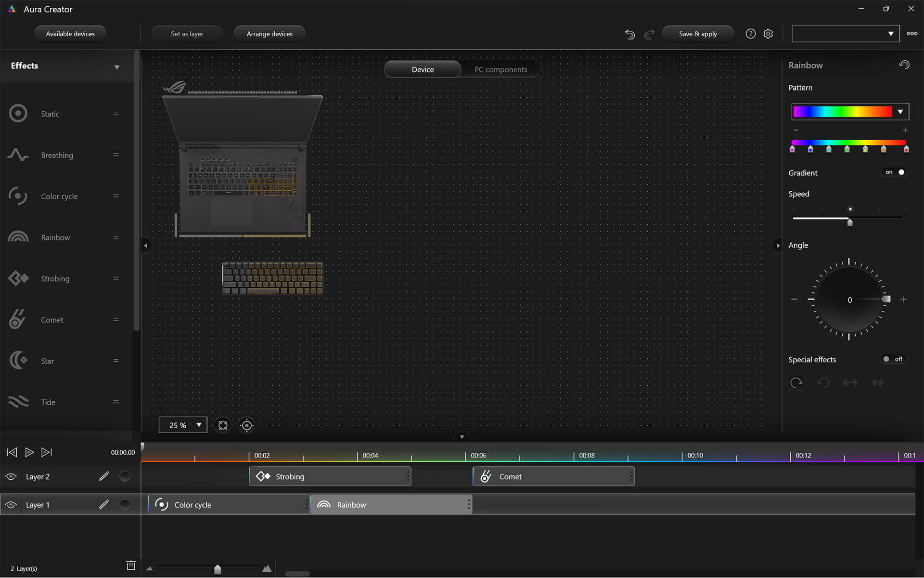
Task: Toggle visibility of Layer 1
Action: 10,504
